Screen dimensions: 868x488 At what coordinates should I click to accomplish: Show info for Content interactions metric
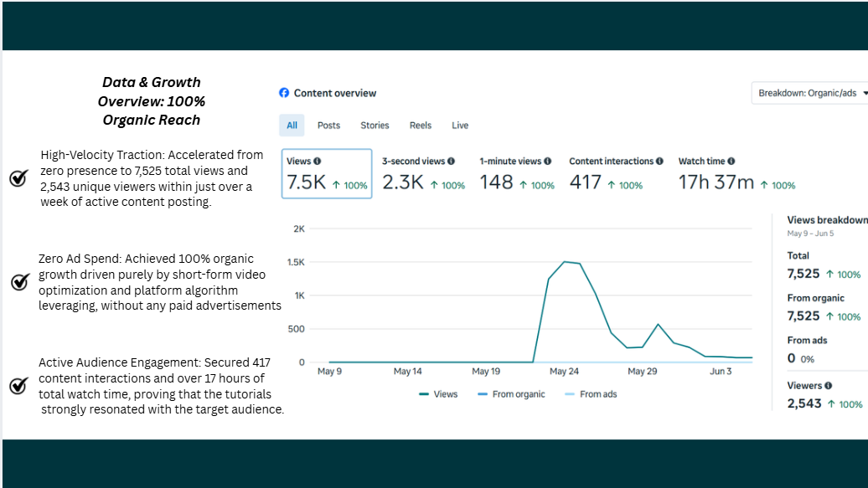(x=659, y=161)
